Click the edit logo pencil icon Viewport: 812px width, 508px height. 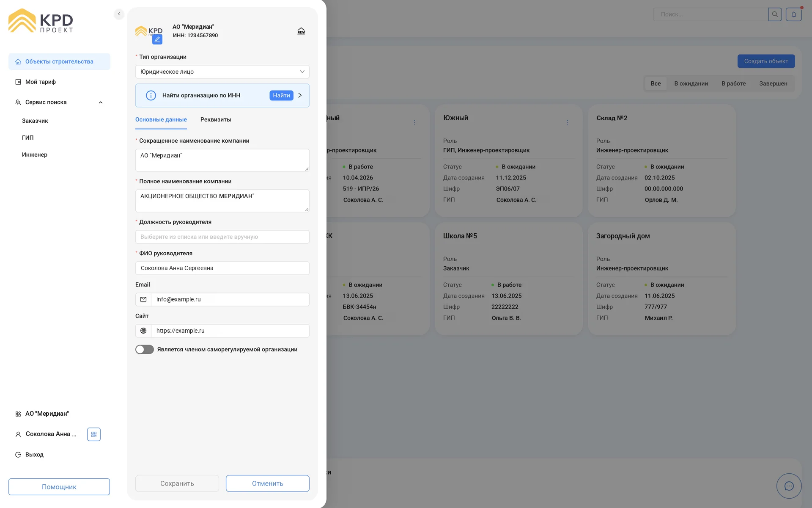pos(157,39)
